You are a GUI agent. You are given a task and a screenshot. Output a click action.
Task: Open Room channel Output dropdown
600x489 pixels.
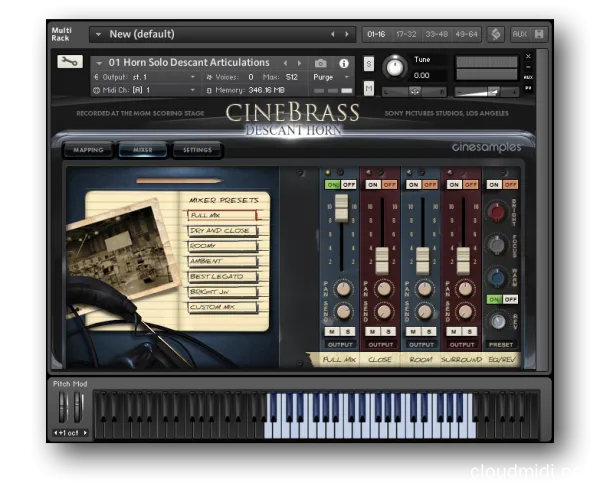[x=421, y=344]
